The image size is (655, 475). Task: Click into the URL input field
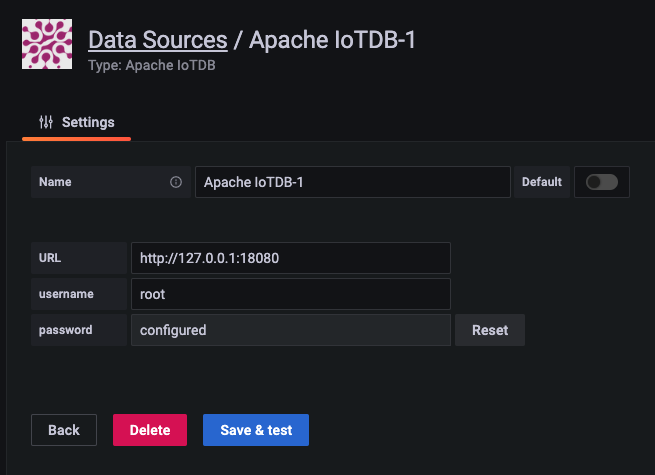291,258
